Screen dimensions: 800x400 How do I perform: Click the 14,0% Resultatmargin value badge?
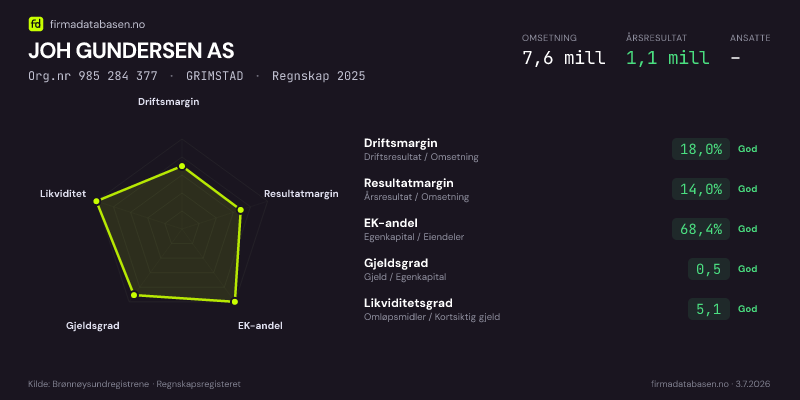701,189
